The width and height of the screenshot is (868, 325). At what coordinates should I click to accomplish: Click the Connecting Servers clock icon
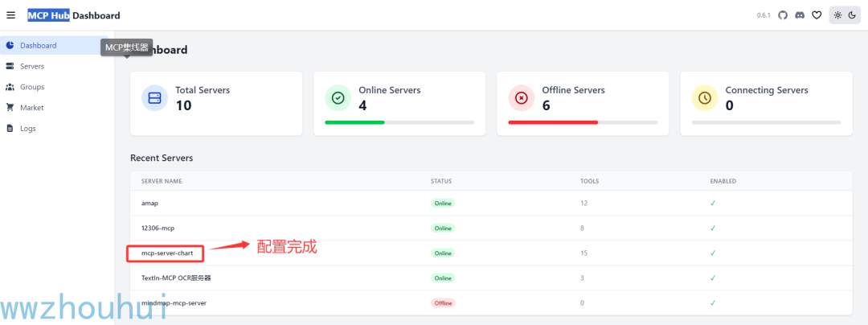705,98
